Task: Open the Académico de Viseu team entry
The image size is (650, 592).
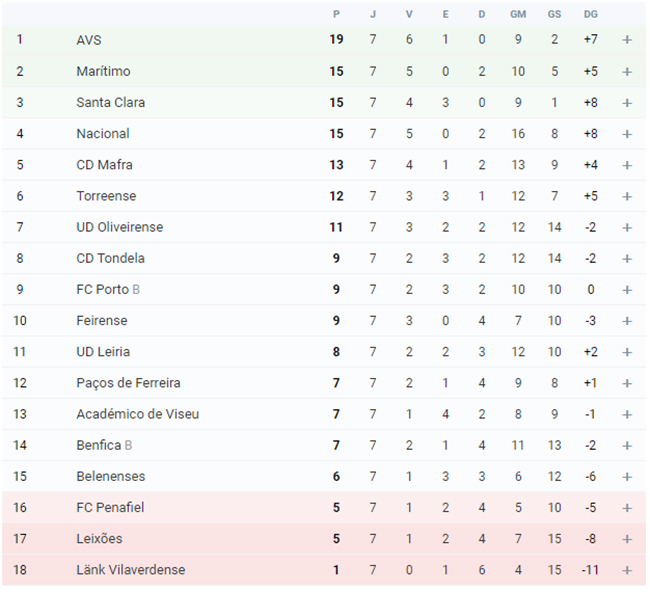Action: (x=138, y=414)
